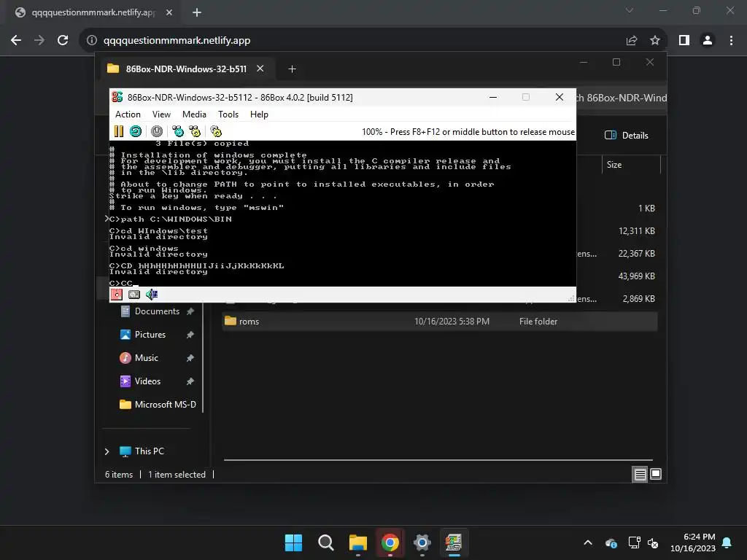Close the browser tab qqqquestionmmmark.netlify.app
747x560 pixels.
point(169,12)
